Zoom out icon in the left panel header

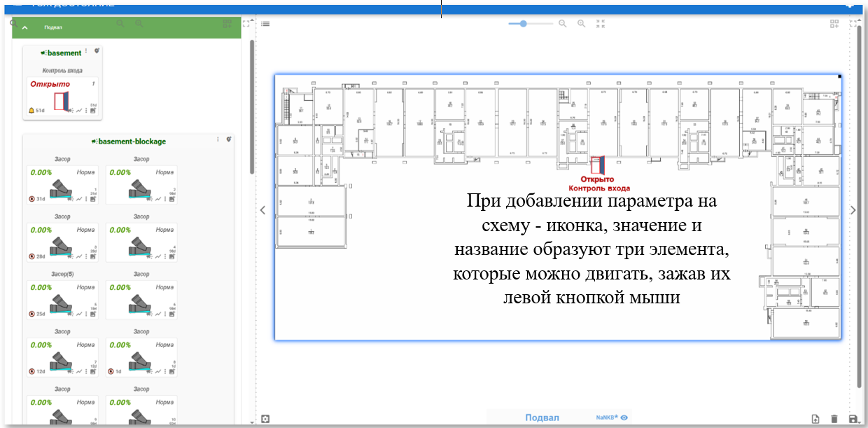(120, 23)
